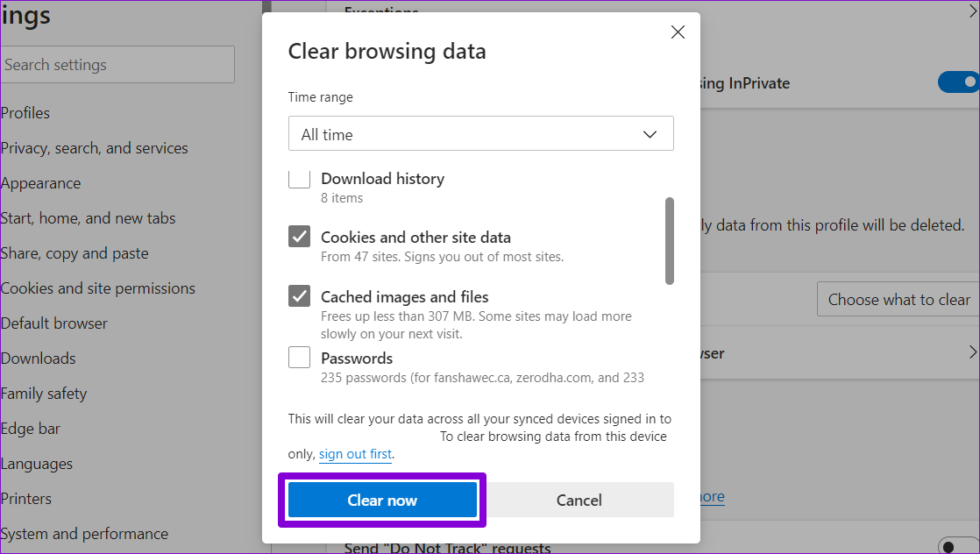Open the Time range dropdown
Image resolution: width=980 pixels, height=554 pixels.
(x=480, y=134)
